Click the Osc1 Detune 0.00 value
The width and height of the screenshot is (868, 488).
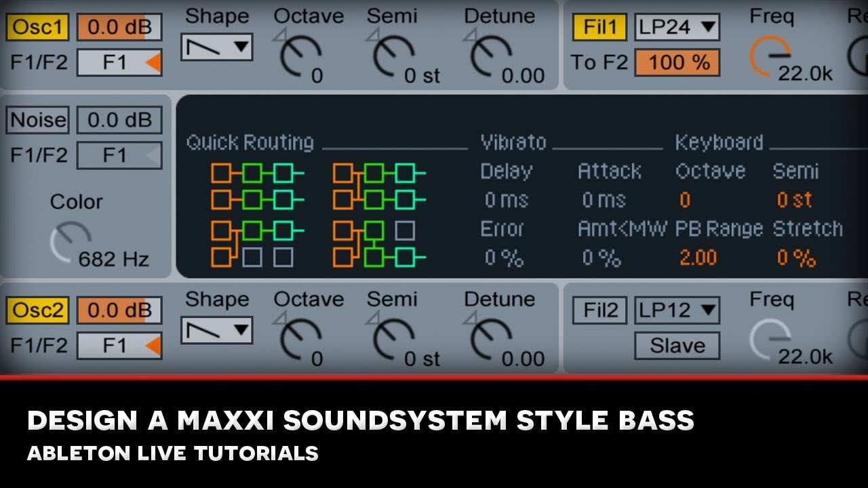pyautogui.click(x=523, y=76)
